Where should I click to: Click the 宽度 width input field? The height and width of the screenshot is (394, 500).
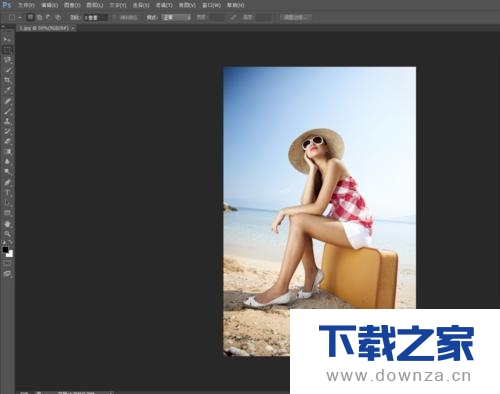216,17
